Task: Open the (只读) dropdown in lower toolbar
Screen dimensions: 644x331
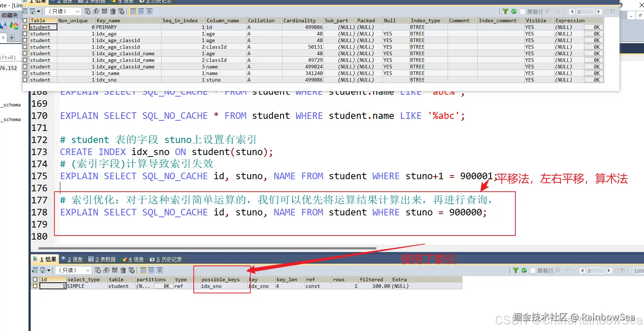Action: click(x=73, y=270)
